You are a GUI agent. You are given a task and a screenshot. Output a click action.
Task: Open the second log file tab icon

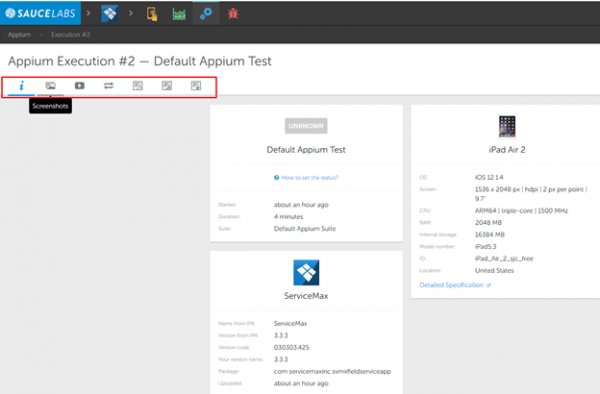[x=167, y=86]
